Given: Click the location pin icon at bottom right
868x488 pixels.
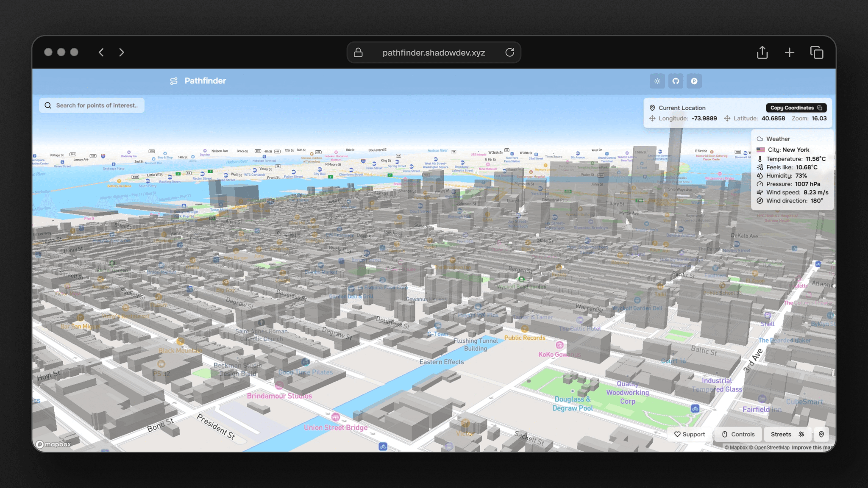Looking at the screenshot, I should point(821,434).
